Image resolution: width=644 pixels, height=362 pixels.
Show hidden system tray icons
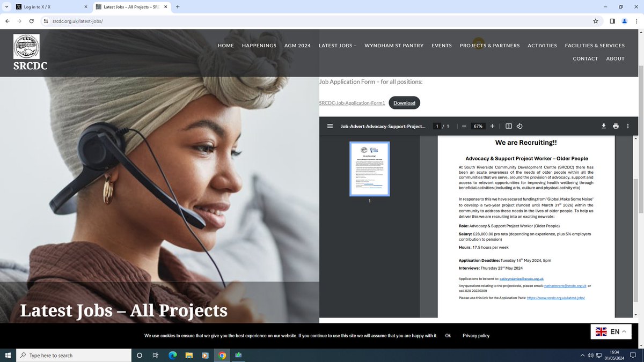tap(583, 355)
